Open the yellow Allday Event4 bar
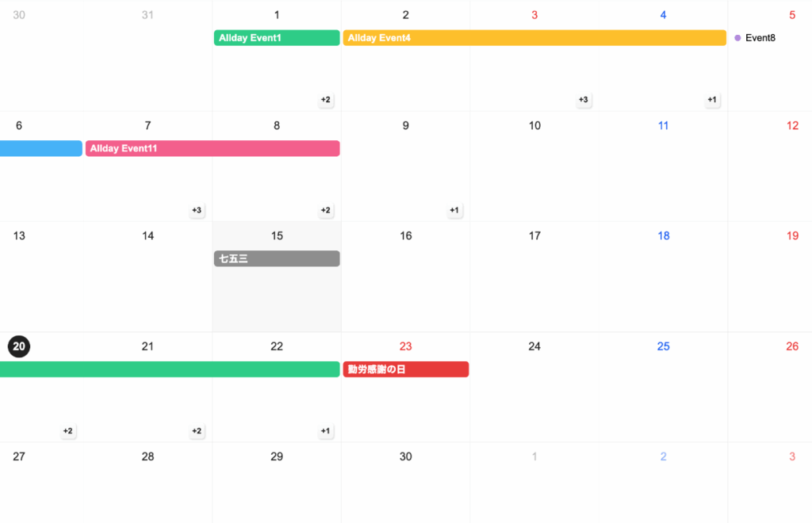The width and height of the screenshot is (812, 523). click(534, 38)
